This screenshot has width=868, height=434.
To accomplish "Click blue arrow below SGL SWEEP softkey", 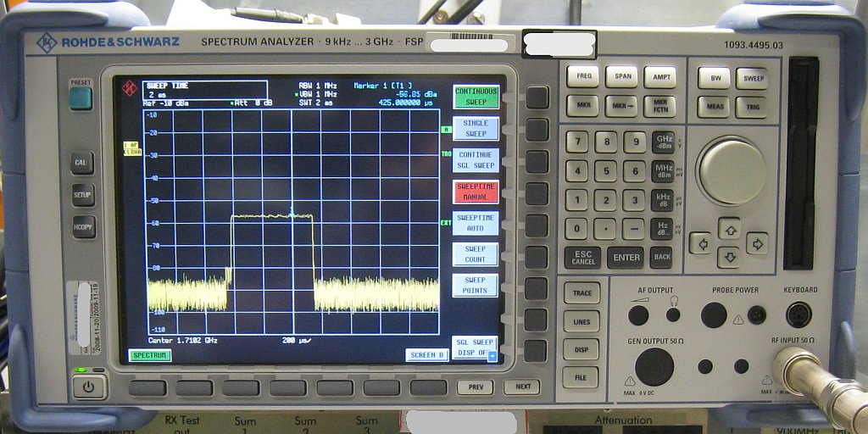I will point(492,356).
